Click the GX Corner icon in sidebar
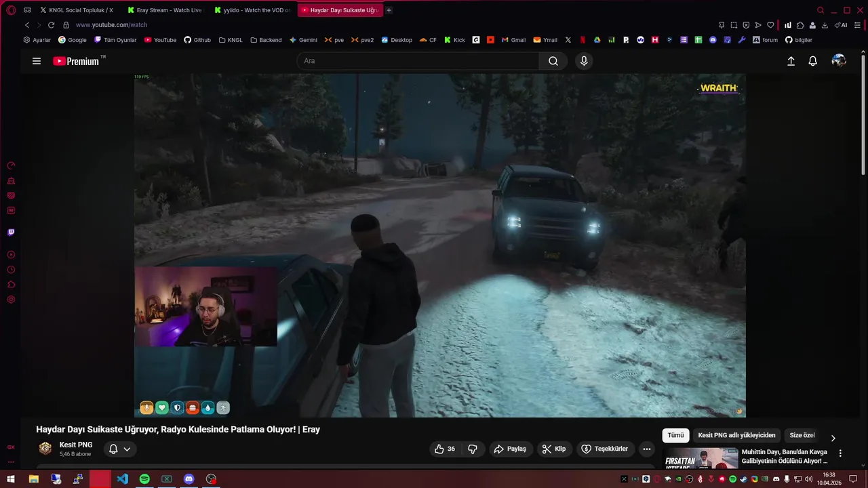Viewport: 868px width, 488px height. 11,447
